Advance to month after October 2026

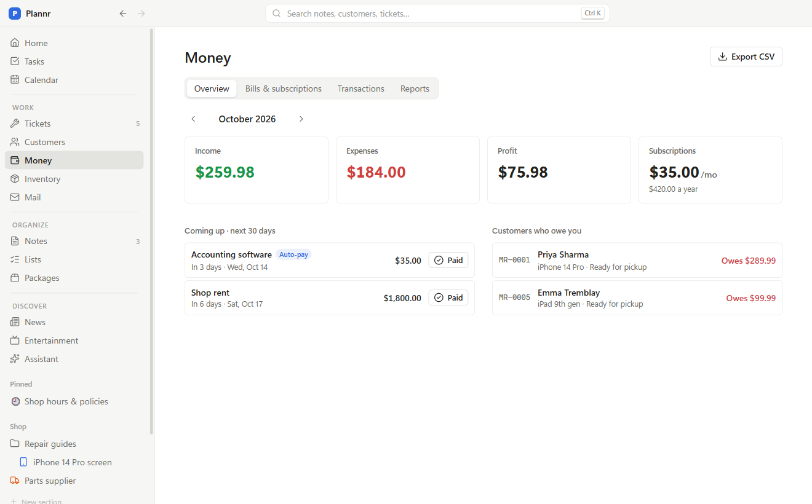click(301, 119)
